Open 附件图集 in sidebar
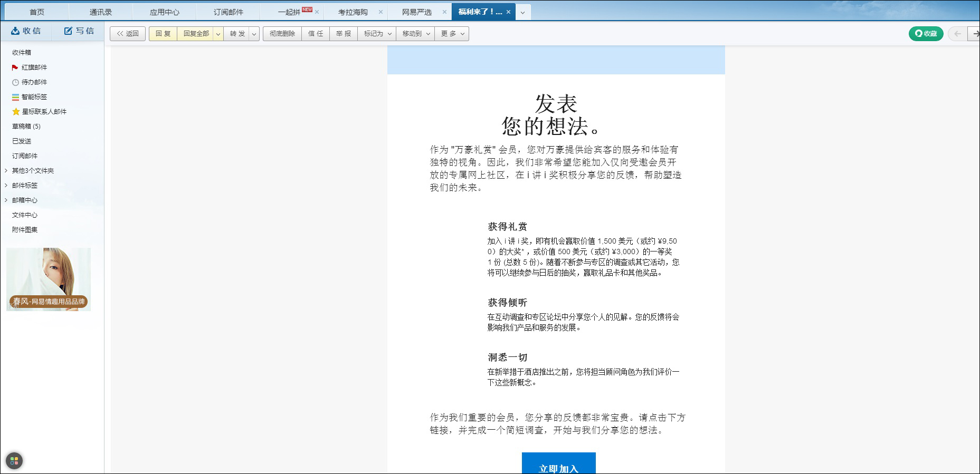This screenshot has height=474, width=980. pyautogui.click(x=25, y=230)
